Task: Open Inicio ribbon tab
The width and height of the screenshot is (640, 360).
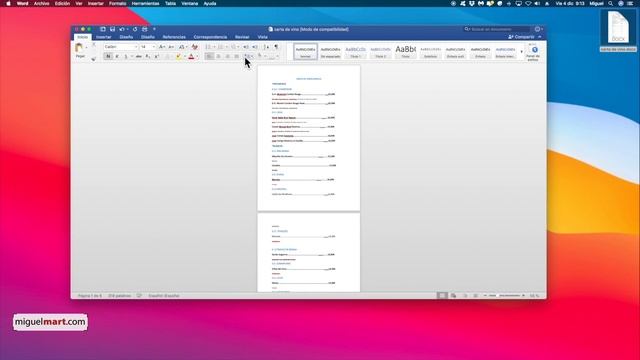Action: pyautogui.click(x=82, y=37)
